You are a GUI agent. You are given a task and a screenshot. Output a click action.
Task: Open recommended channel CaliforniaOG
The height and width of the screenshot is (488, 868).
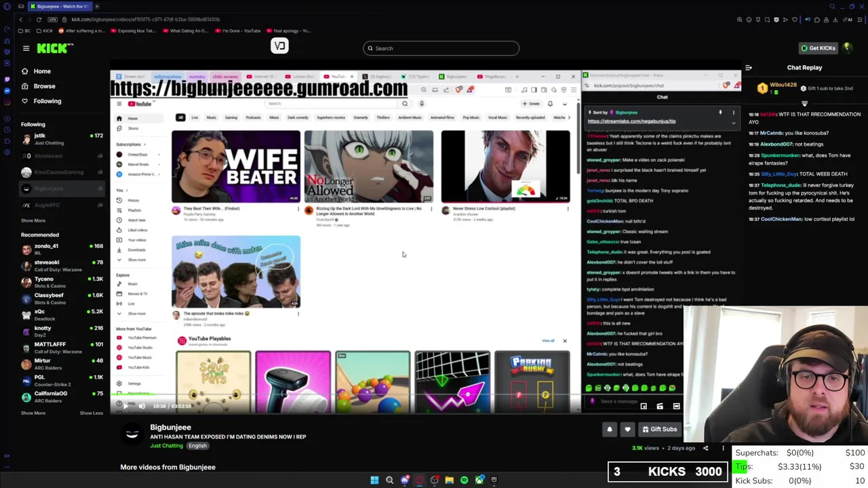tap(62, 396)
